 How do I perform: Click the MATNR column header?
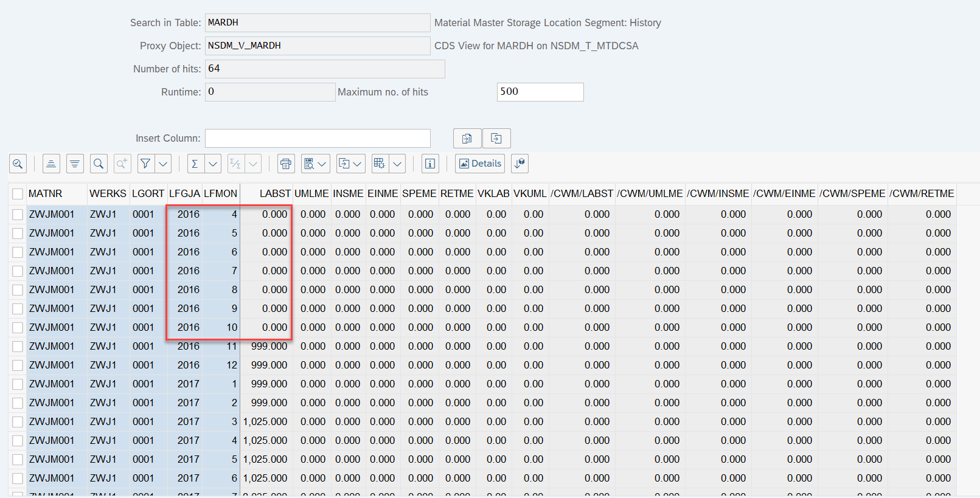coord(46,193)
